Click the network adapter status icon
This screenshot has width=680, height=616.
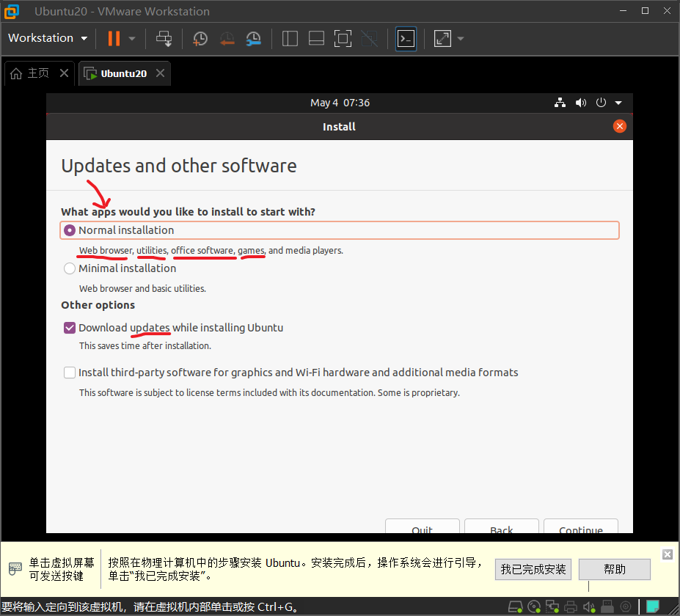point(552,607)
